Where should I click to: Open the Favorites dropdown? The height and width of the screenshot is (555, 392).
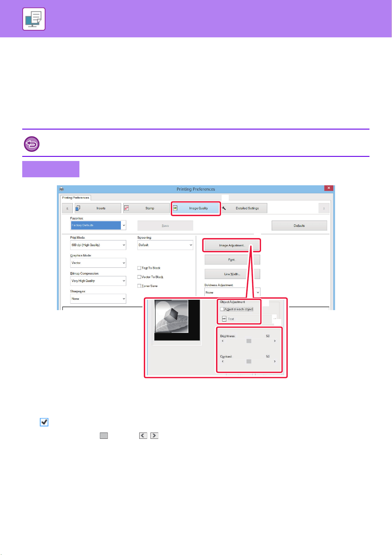coord(98,225)
